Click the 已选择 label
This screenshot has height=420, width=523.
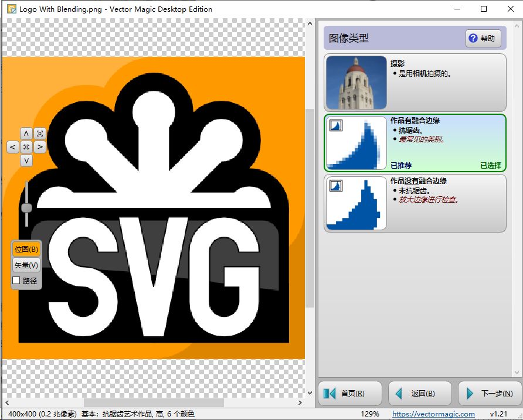pos(491,165)
